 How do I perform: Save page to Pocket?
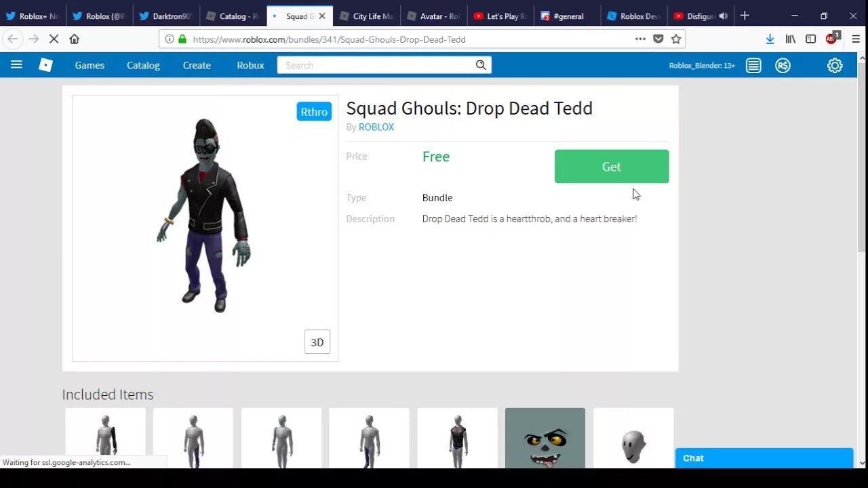click(658, 39)
